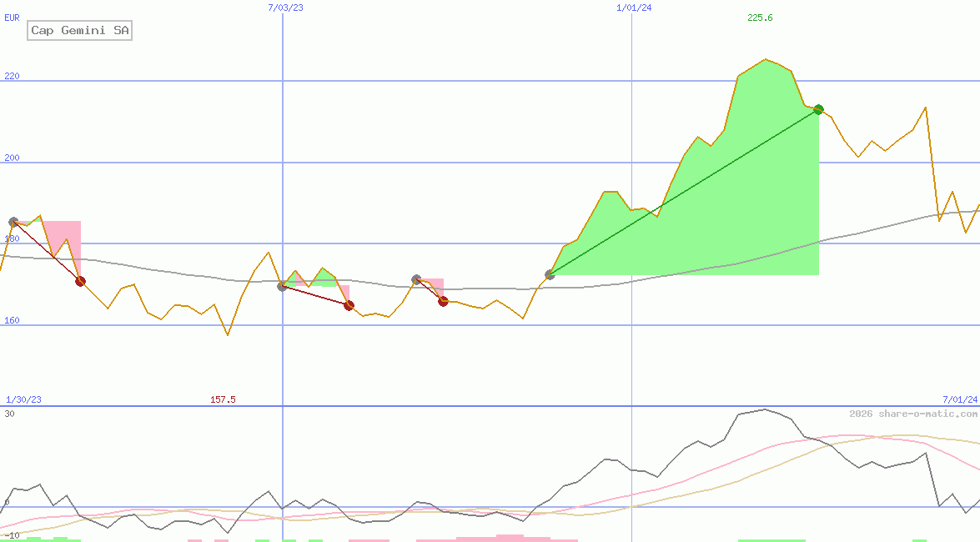Click the 7/03/23 date label
The image size is (980, 542).
tap(285, 8)
